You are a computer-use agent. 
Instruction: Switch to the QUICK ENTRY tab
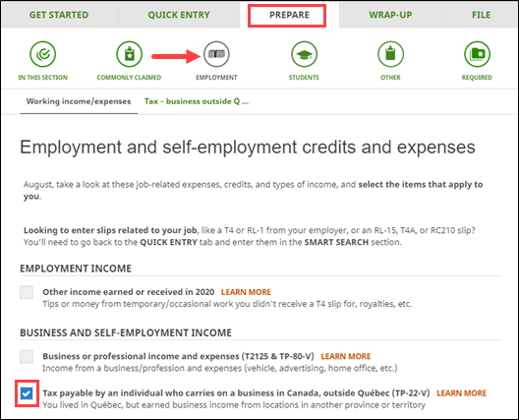pyautogui.click(x=179, y=15)
